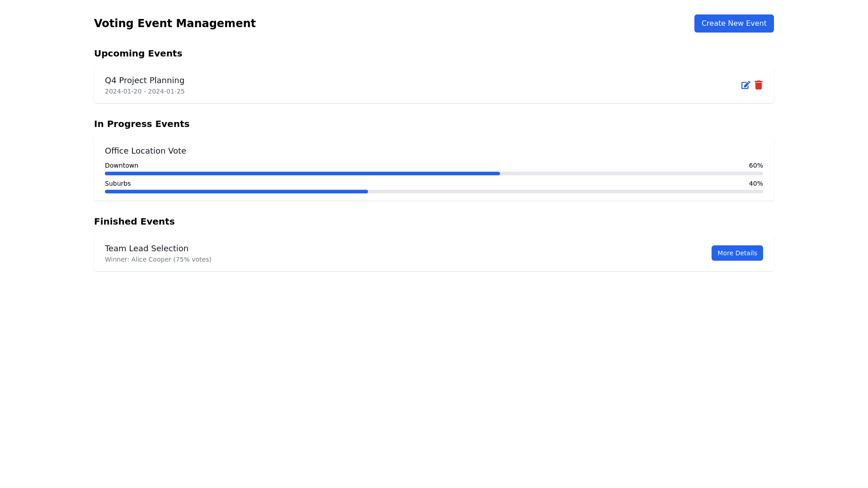Screen dimensions: 868x488
Task: Select the Downtown option label
Action: (122, 165)
